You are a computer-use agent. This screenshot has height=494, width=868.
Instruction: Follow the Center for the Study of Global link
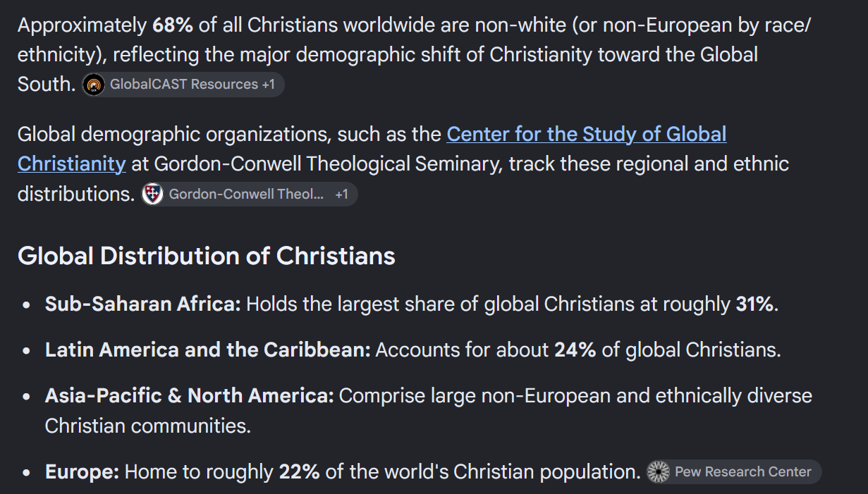587,134
